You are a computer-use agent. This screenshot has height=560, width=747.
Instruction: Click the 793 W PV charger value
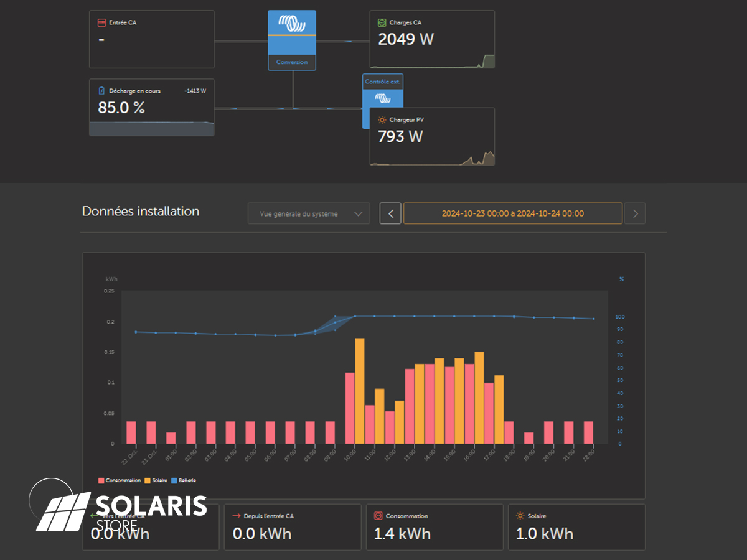pos(400,136)
